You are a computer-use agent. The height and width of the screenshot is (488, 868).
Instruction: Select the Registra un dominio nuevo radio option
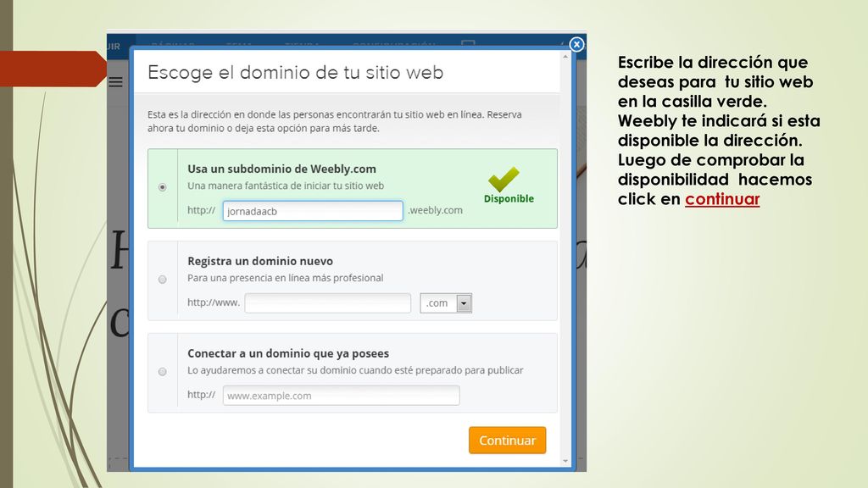coord(162,280)
